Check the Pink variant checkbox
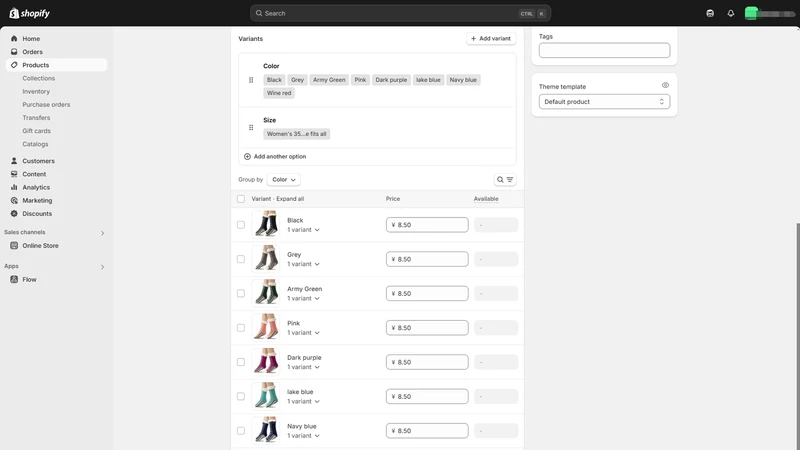The width and height of the screenshot is (800, 450). coord(241,328)
